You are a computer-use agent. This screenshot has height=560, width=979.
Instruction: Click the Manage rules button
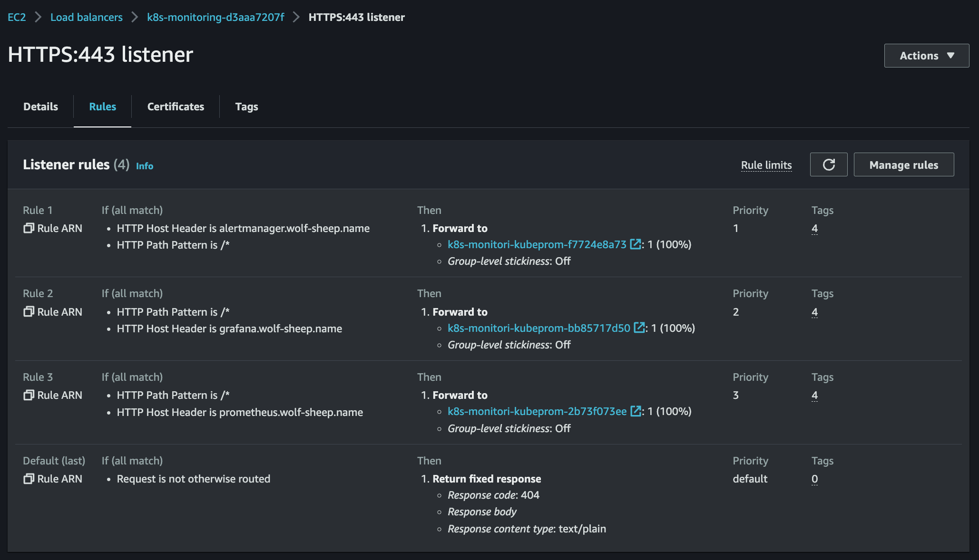(903, 164)
